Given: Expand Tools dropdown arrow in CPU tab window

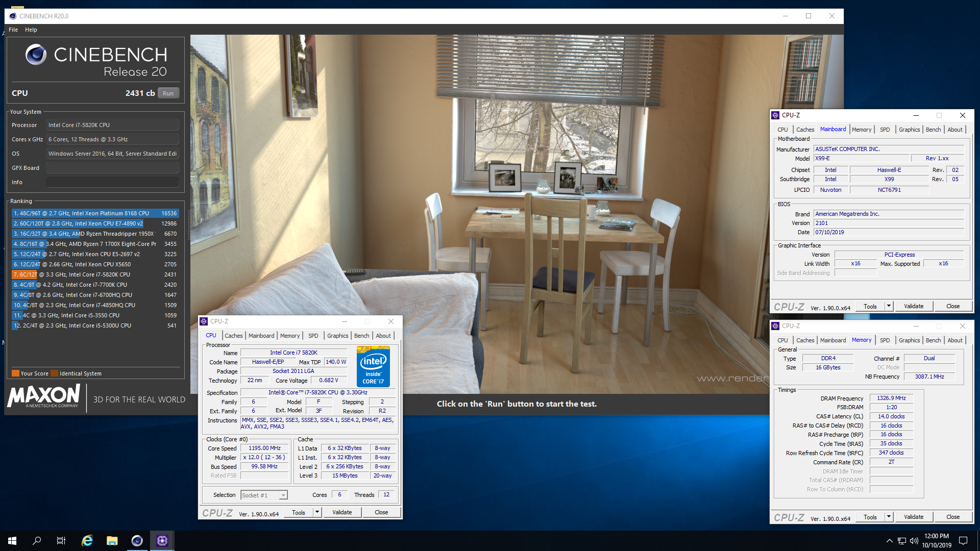Looking at the screenshot, I should (317, 512).
